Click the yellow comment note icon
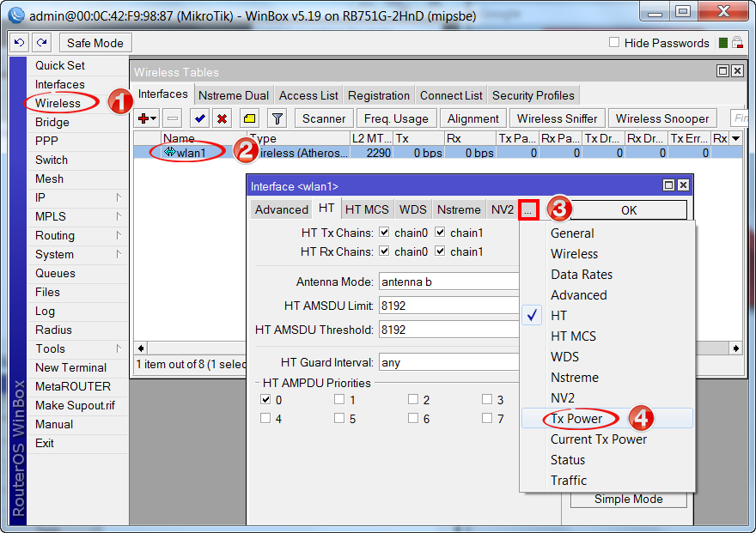This screenshot has width=756, height=533. click(x=249, y=118)
